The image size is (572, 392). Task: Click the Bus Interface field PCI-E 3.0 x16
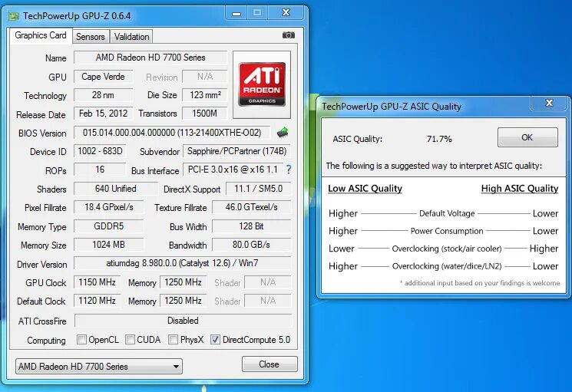pos(233,170)
